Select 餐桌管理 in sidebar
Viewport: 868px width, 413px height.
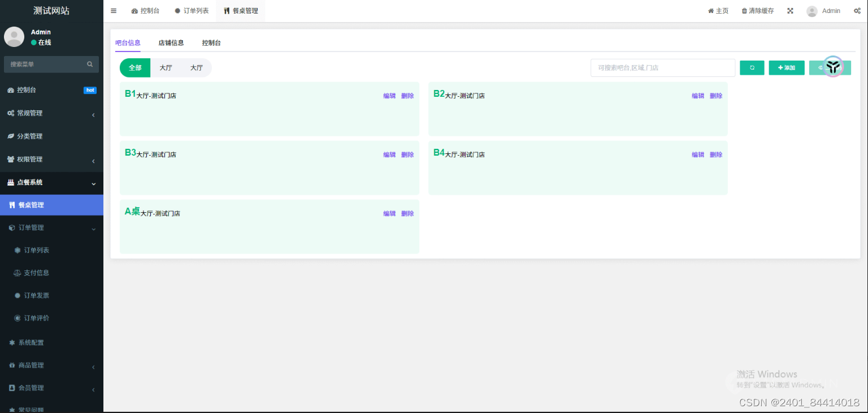[51, 205]
